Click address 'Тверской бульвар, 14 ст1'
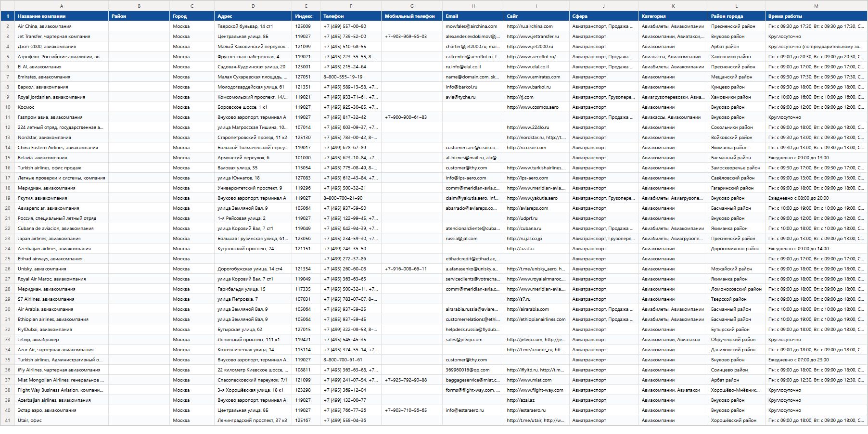The image size is (868, 434). click(x=253, y=26)
